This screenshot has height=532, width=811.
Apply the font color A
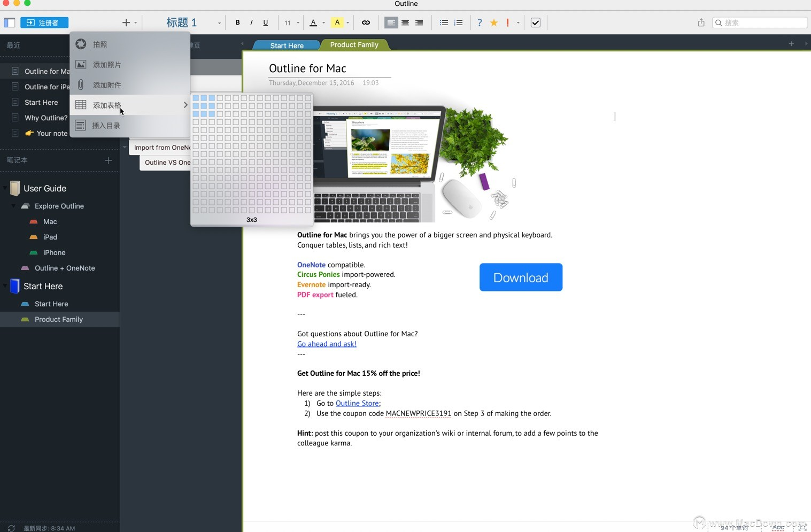point(313,22)
